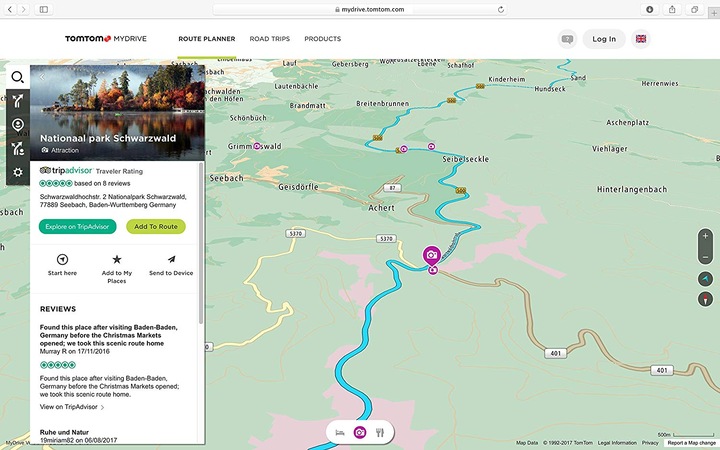The height and width of the screenshot is (450, 720).
Task: Click the Safari back button
Action: (x=10, y=9)
